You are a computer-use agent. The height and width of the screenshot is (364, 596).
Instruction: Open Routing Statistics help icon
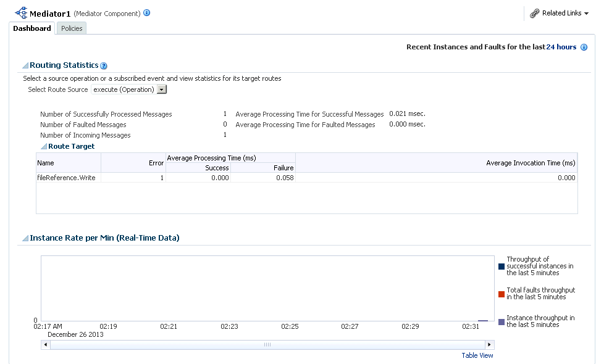point(104,66)
